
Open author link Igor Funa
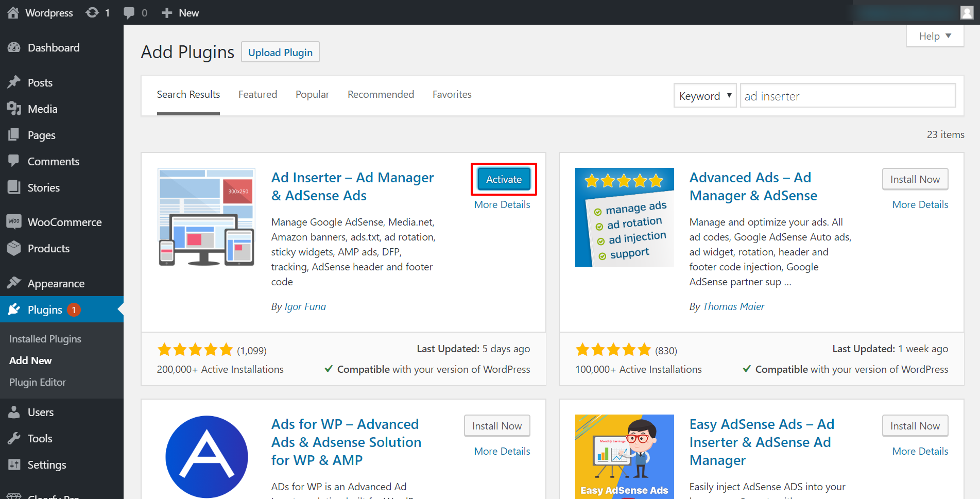[x=305, y=306]
